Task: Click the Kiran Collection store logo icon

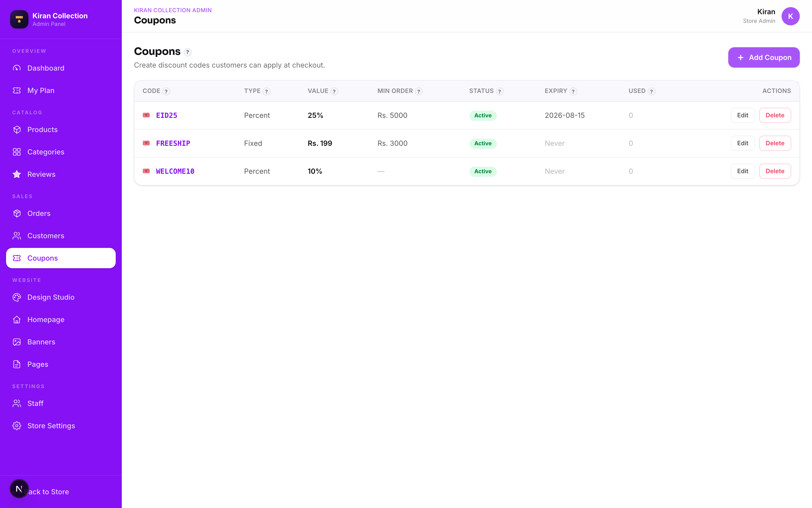Action: pos(19,19)
